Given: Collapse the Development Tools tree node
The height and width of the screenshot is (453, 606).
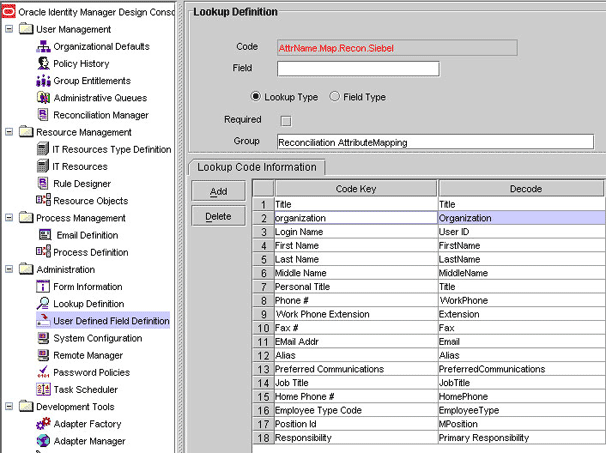Looking at the screenshot, I should click(x=9, y=406).
